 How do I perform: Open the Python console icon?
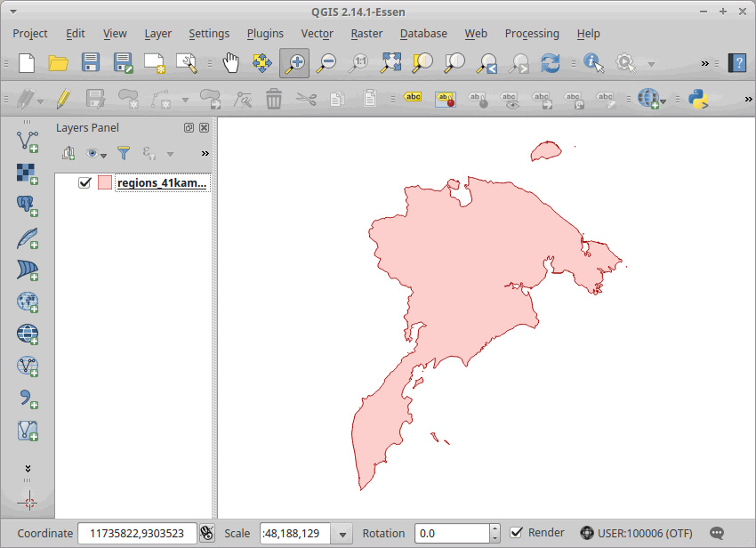(x=697, y=99)
